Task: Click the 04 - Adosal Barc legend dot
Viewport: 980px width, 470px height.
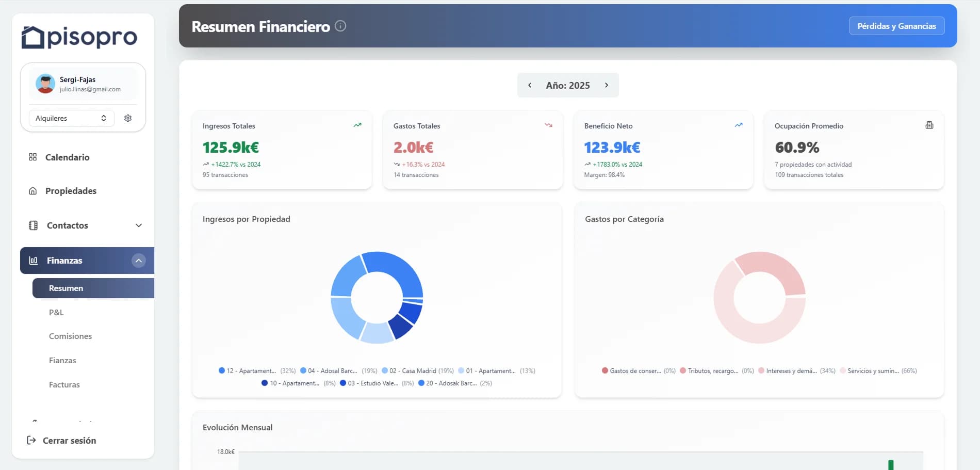Action: coord(303,370)
